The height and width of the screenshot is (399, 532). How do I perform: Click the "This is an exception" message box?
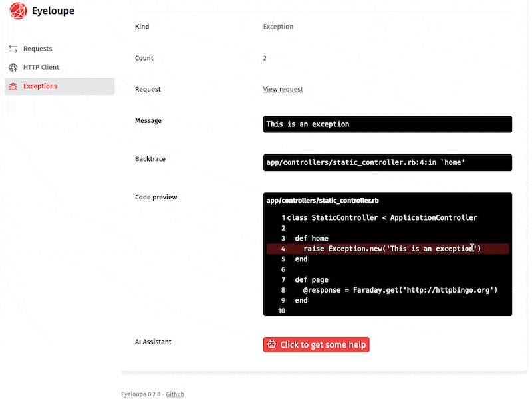click(387, 124)
